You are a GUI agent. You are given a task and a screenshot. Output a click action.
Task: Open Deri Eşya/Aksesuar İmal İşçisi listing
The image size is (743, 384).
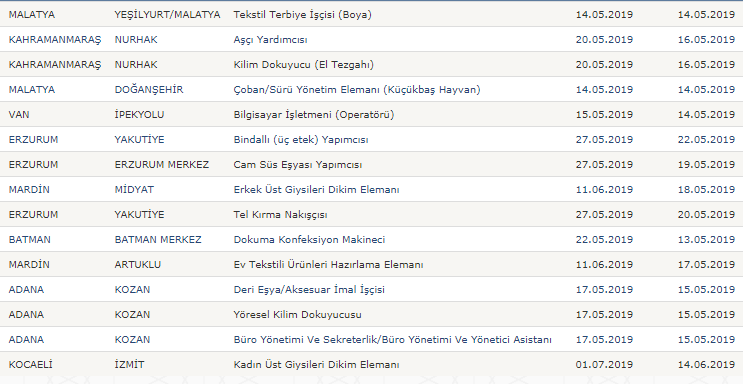[x=309, y=290]
